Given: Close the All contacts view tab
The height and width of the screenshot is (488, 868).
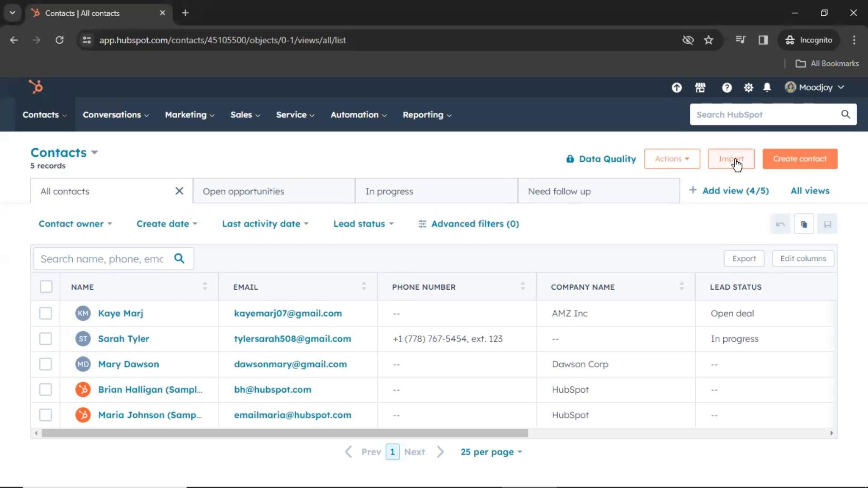Looking at the screenshot, I should pyautogui.click(x=179, y=191).
